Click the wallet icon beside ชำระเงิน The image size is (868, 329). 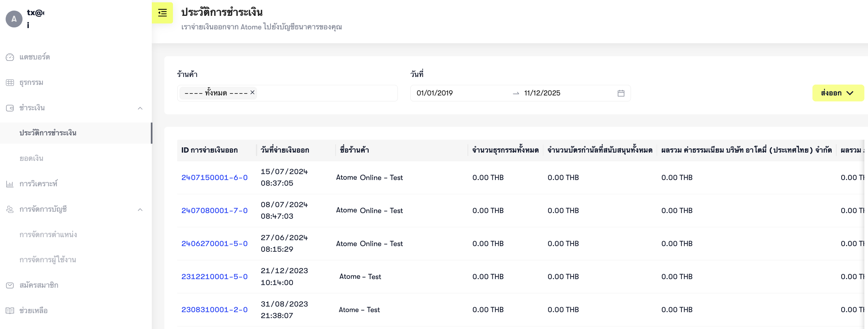pyautogui.click(x=10, y=108)
